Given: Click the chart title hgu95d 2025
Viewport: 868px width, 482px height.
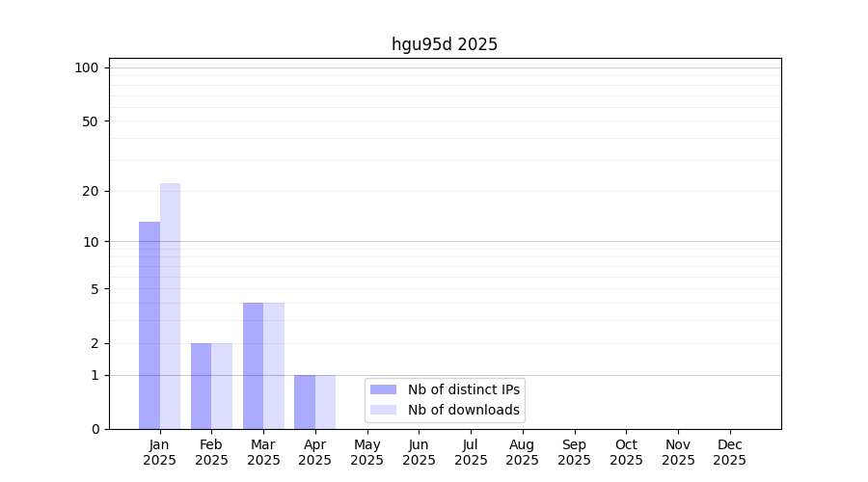Looking at the screenshot, I should tap(445, 44).
